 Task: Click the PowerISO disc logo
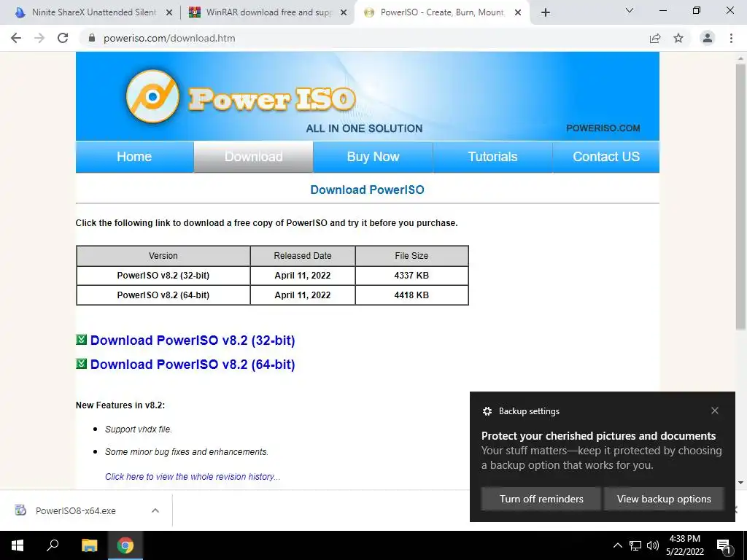coord(152,97)
